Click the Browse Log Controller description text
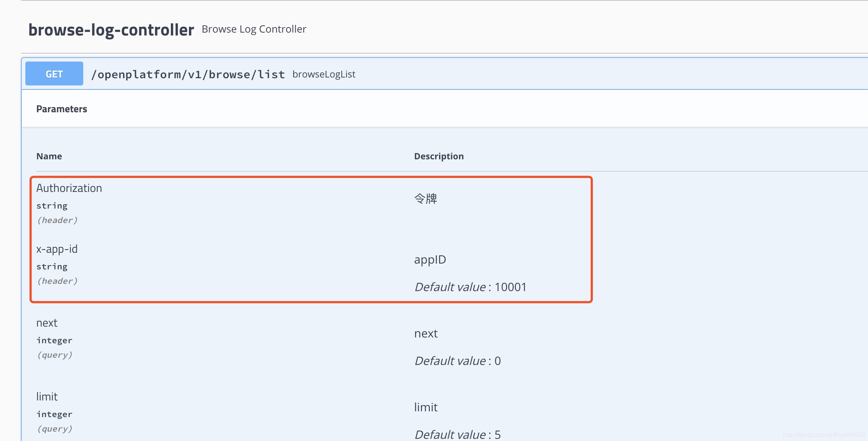This screenshot has width=868, height=441. (254, 29)
